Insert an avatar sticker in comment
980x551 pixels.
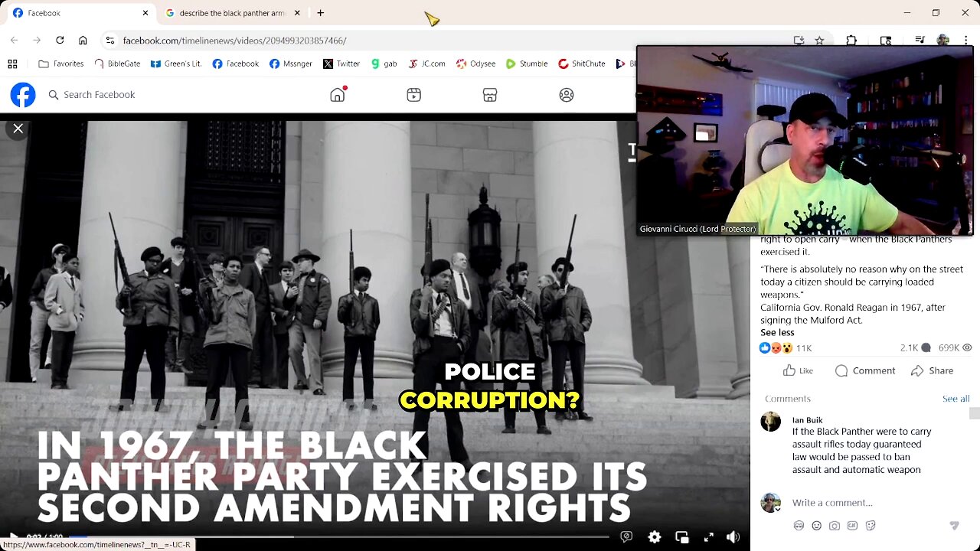pyautogui.click(x=799, y=526)
